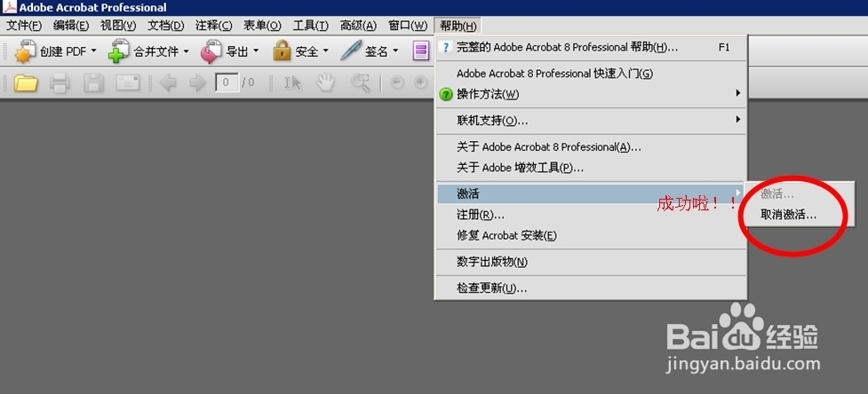Image resolution: width=868 pixels, height=394 pixels.
Task: Expand the 合并文件 dropdown arrow
Action: click(x=186, y=51)
